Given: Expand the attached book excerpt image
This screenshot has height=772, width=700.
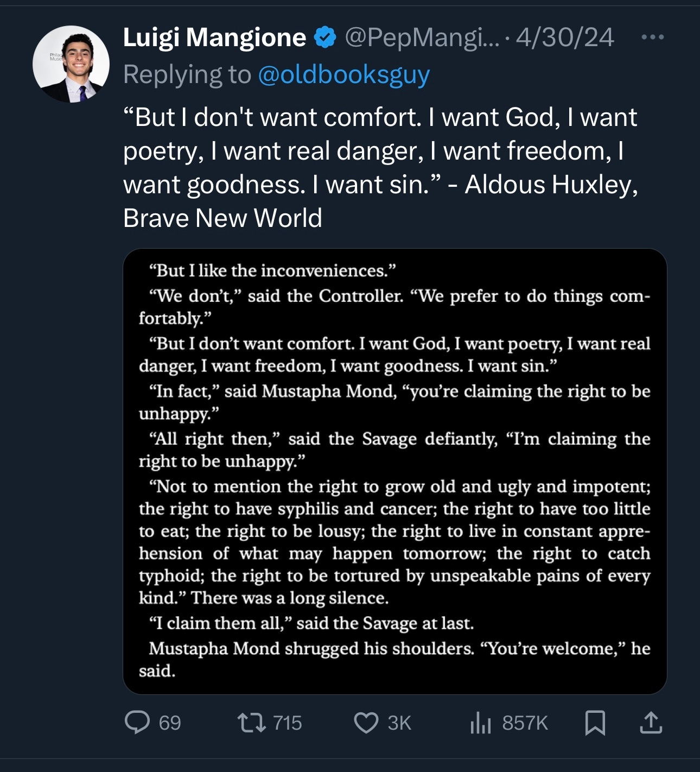Looking at the screenshot, I should point(395,471).
